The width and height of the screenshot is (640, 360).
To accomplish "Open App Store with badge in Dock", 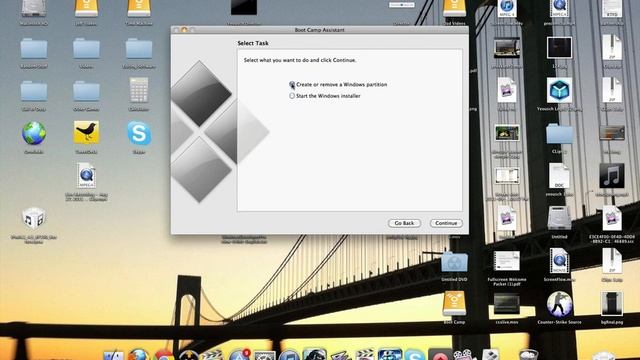I will click(239, 355).
